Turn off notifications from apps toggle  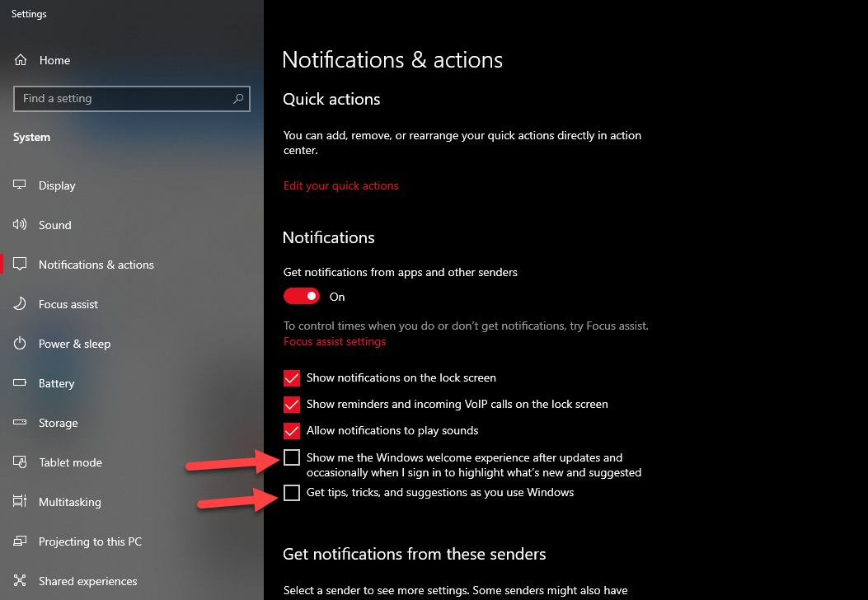coord(302,297)
